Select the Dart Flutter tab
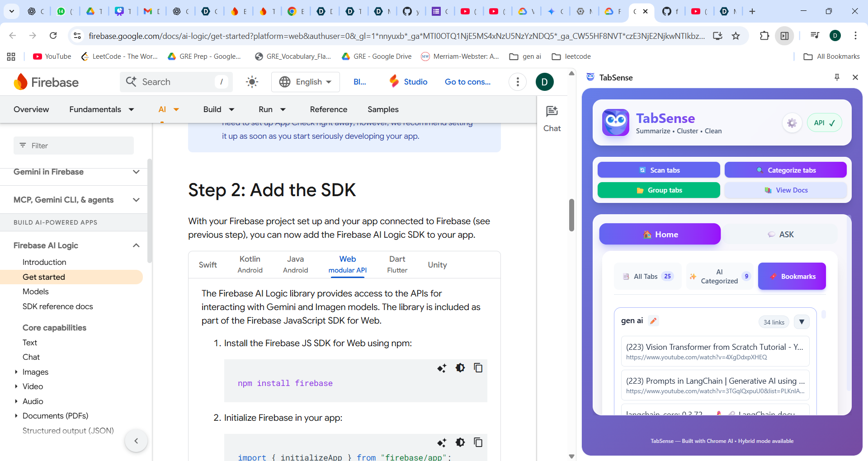Viewport: 868px width, 461px height. [397, 264]
